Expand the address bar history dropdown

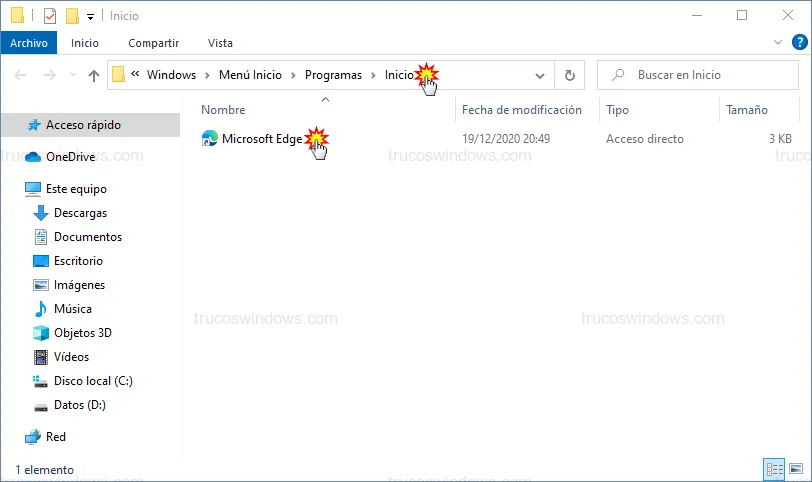(x=540, y=75)
